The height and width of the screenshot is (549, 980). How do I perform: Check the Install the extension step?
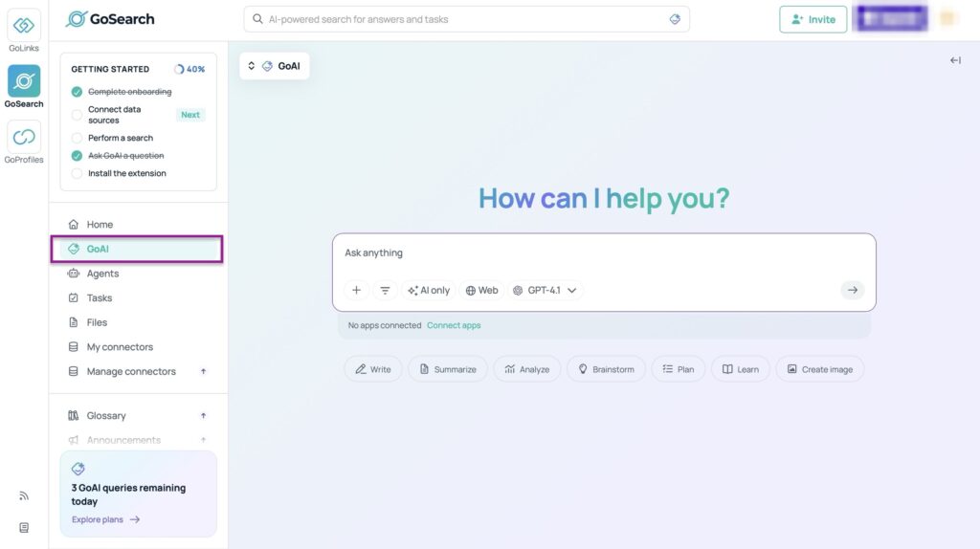[77, 174]
